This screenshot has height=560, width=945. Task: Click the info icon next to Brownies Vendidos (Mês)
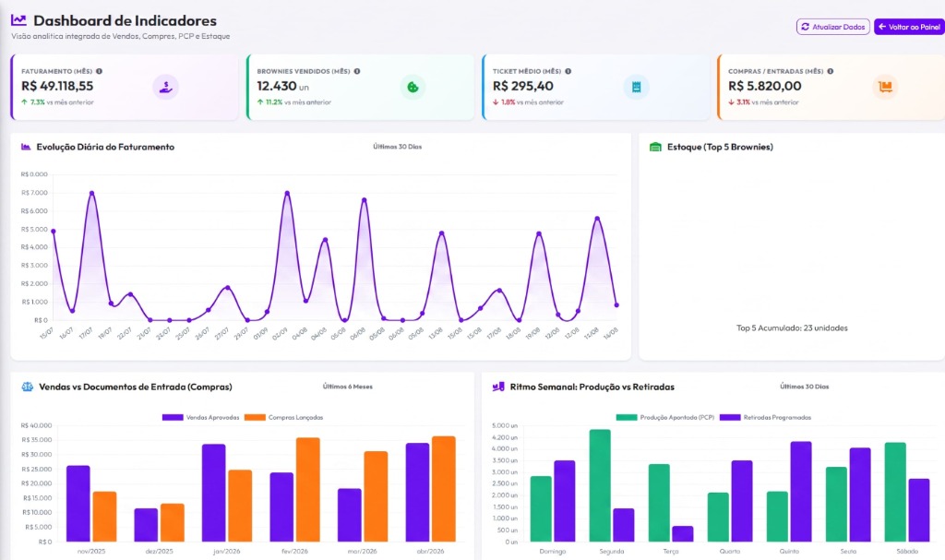(x=357, y=71)
